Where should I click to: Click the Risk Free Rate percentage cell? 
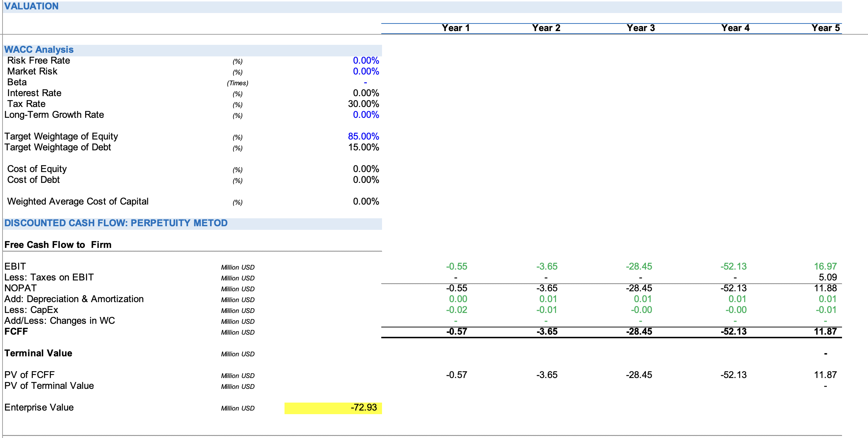(x=365, y=61)
